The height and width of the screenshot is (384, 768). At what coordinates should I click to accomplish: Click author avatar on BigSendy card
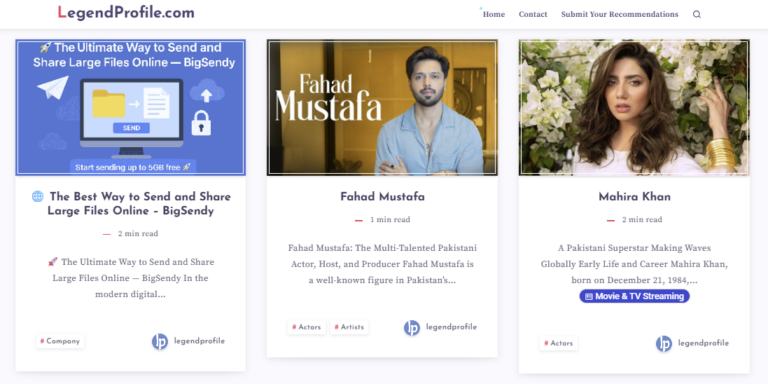coord(160,341)
